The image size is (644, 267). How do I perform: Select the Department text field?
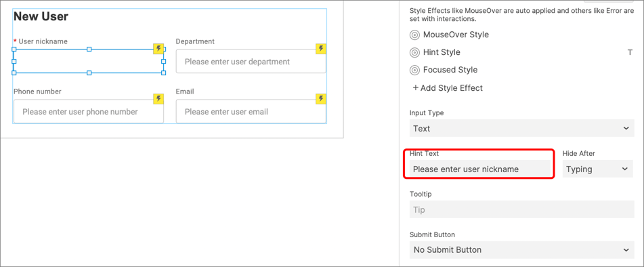251,62
